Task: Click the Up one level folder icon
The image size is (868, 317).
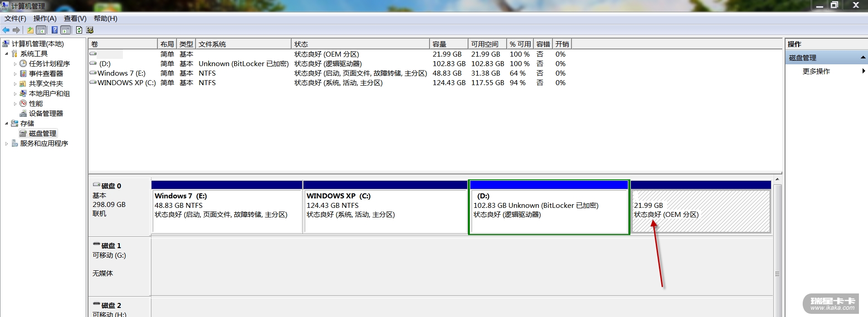Action: point(30,30)
